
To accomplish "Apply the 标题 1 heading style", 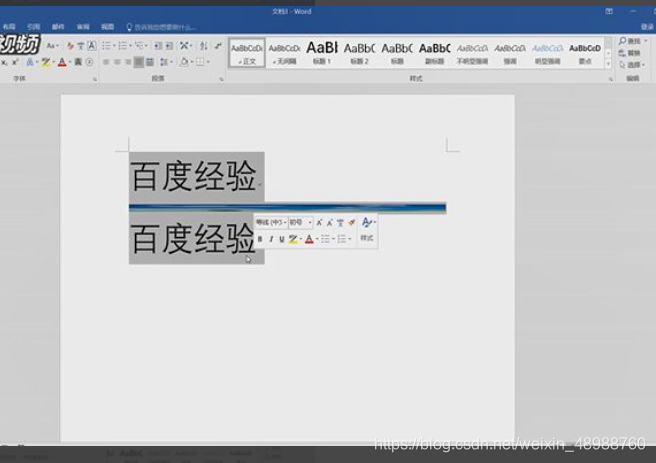I will point(322,53).
